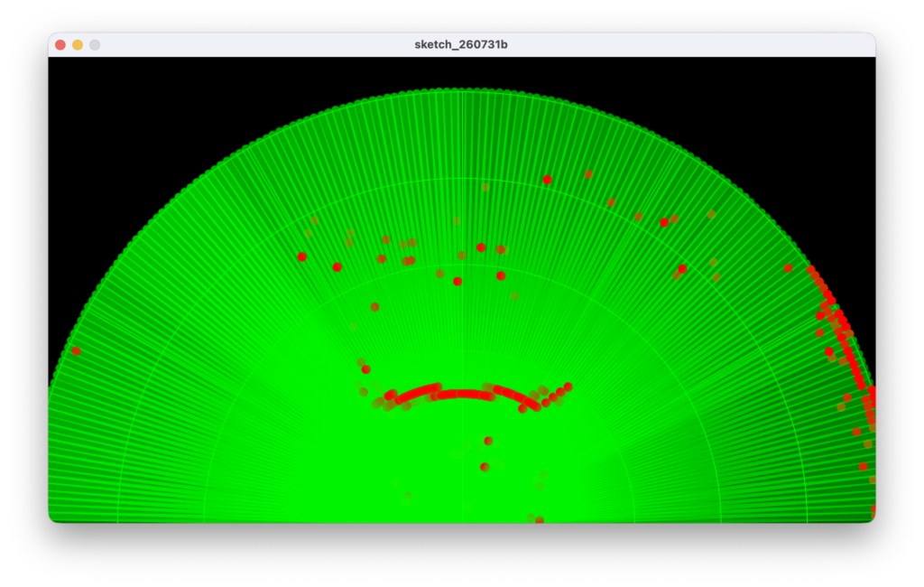Image resolution: width=924 pixels, height=587 pixels.
Task: Minimize the sketch window with yellow button
Action: tap(78, 45)
